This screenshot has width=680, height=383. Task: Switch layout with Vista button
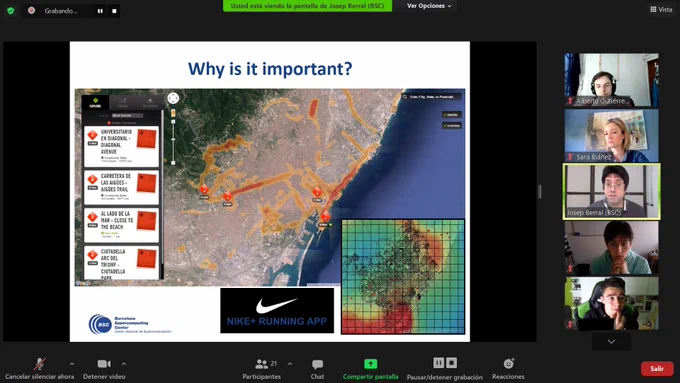click(661, 9)
